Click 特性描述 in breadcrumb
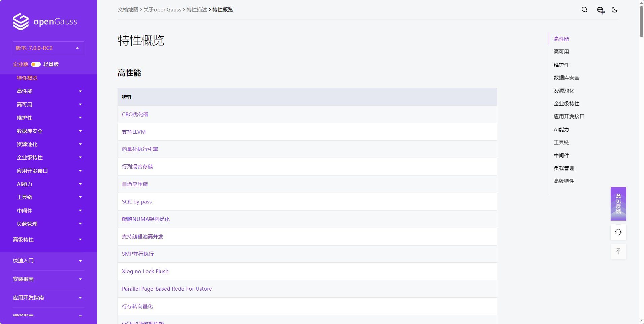Screen dimensions: 644x324 (x=197, y=10)
